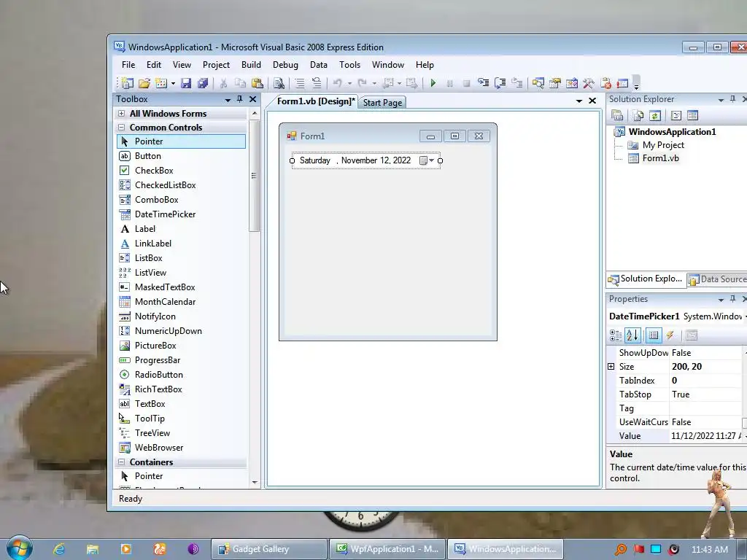
Task: Open the Build menu
Action: click(251, 65)
